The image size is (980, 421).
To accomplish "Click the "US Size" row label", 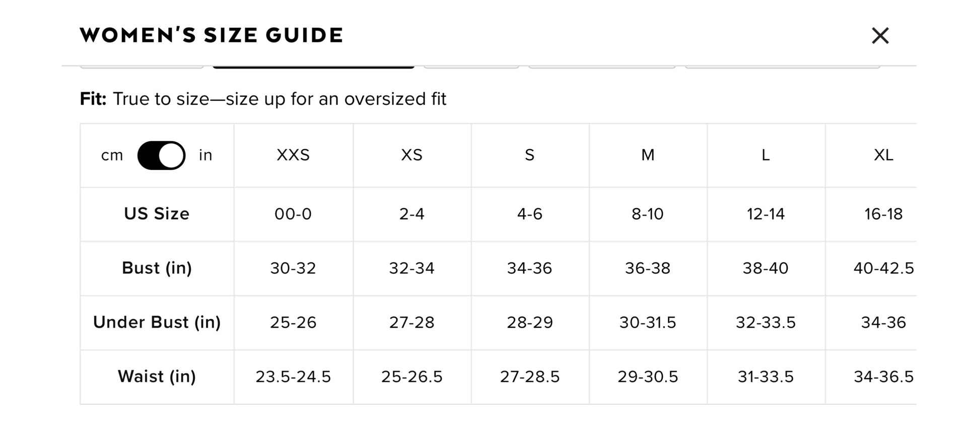I will 157,214.
